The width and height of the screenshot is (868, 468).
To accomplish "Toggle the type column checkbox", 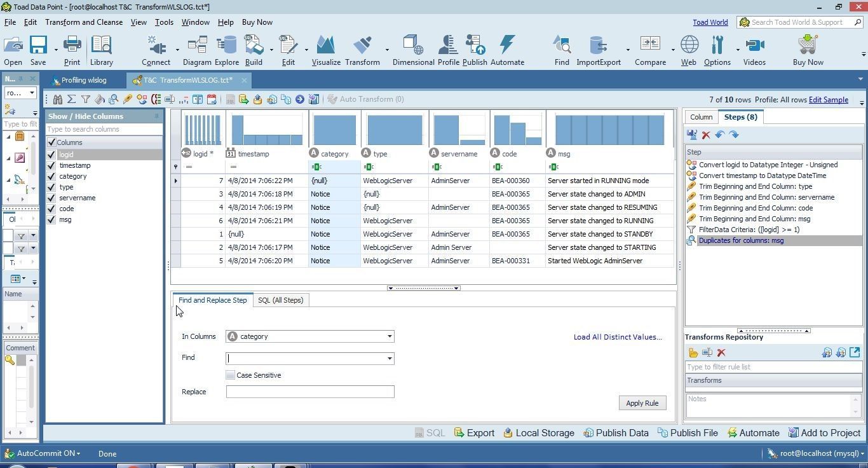I will pos(51,187).
